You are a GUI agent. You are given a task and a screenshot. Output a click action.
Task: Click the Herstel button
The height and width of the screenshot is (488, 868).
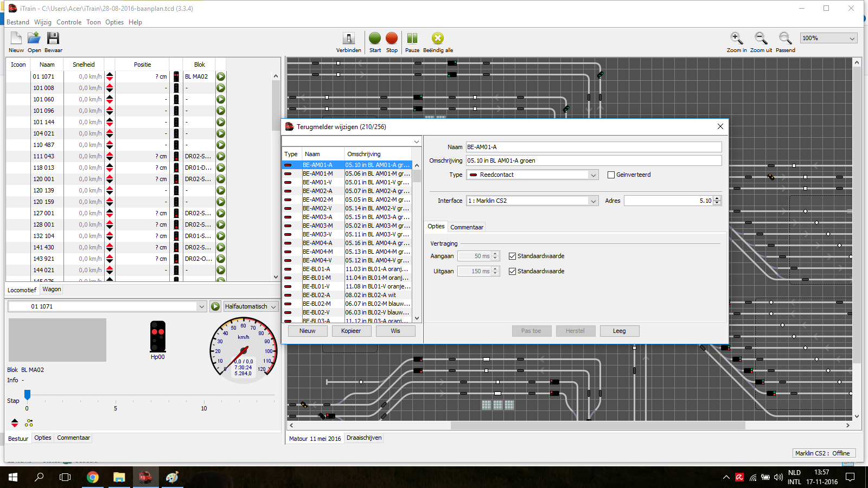pos(575,331)
